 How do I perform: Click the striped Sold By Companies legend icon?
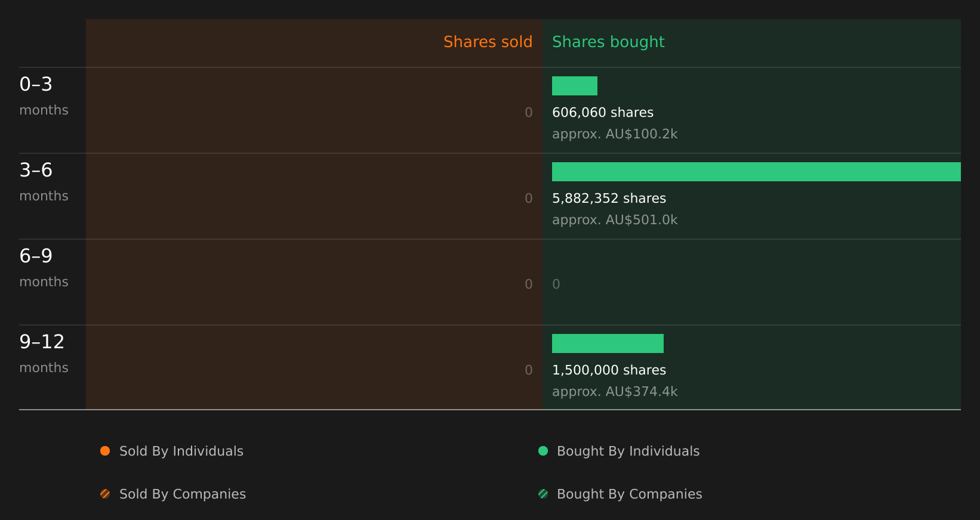(105, 494)
